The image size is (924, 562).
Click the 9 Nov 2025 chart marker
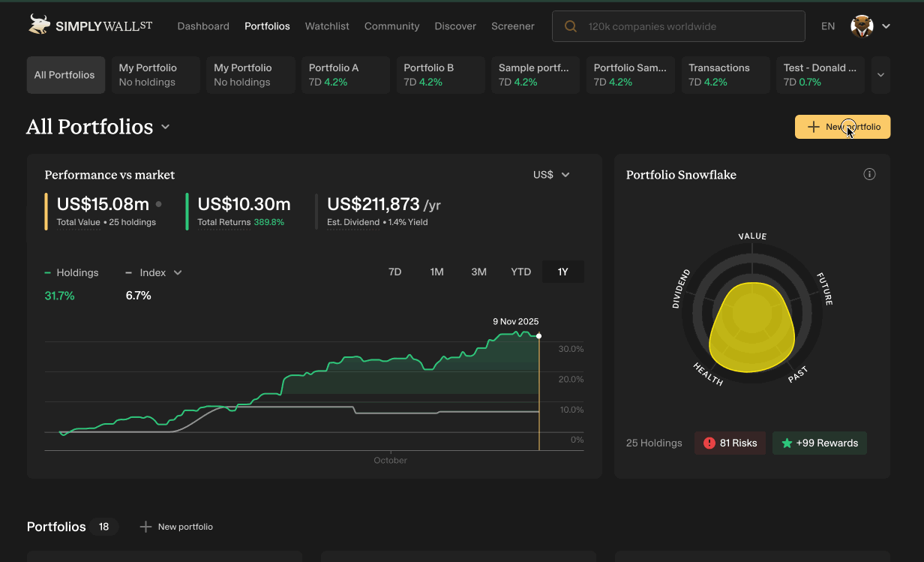pyautogui.click(x=539, y=335)
